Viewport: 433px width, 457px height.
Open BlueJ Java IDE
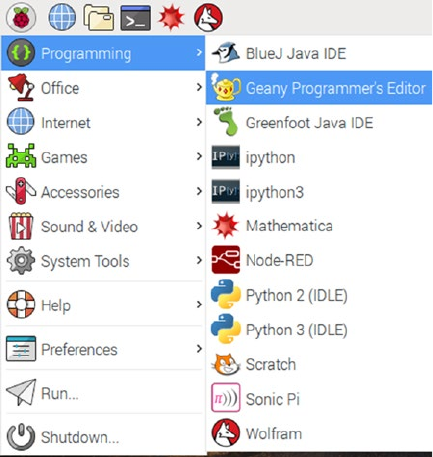(x=319, y=53)
